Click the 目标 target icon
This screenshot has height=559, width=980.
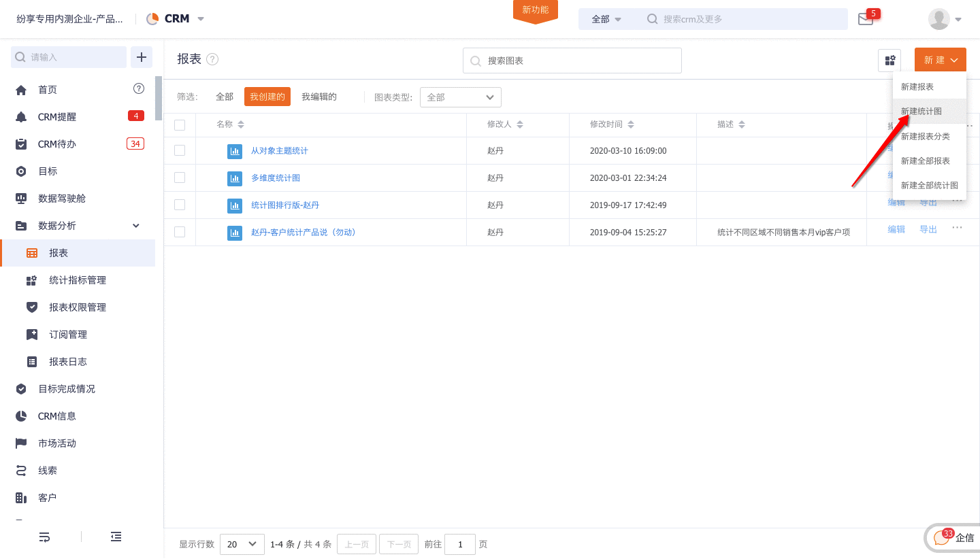tap(21, 171)
